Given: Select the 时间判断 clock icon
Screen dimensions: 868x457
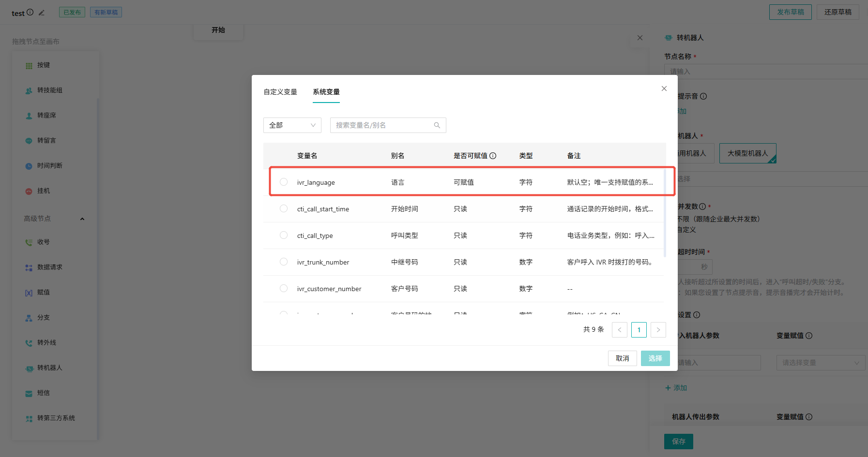Looking at the screenshot, I should click(29, 166).
